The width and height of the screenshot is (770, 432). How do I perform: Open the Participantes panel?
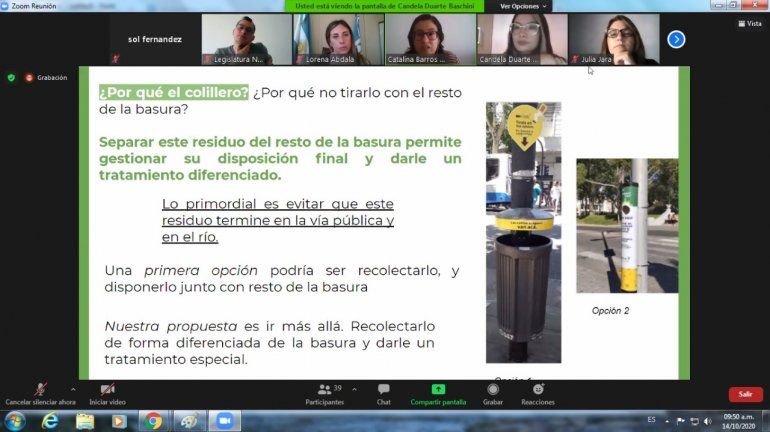324,394
